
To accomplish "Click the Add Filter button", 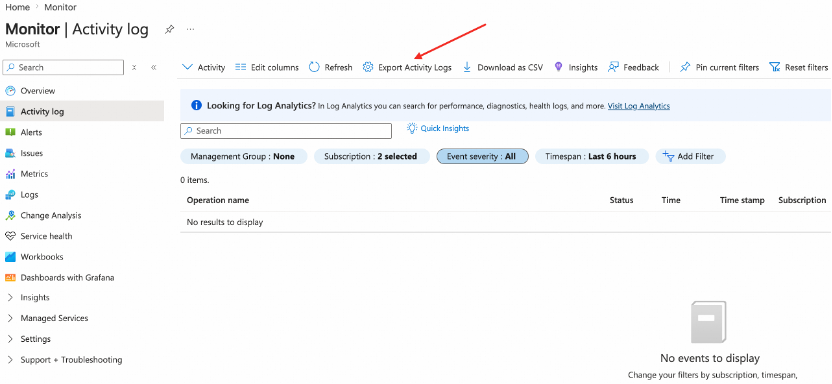I will 690,156.
